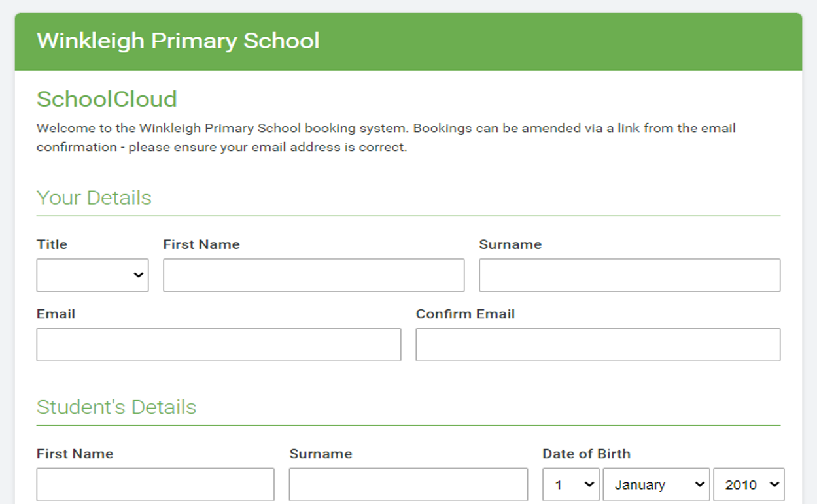Select the Your Details section heading
The width and height of the screenshot is (817, 504).
point(94,197)
